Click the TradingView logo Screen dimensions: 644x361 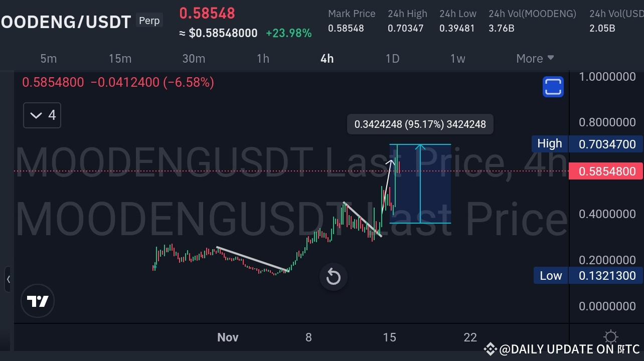38,301
